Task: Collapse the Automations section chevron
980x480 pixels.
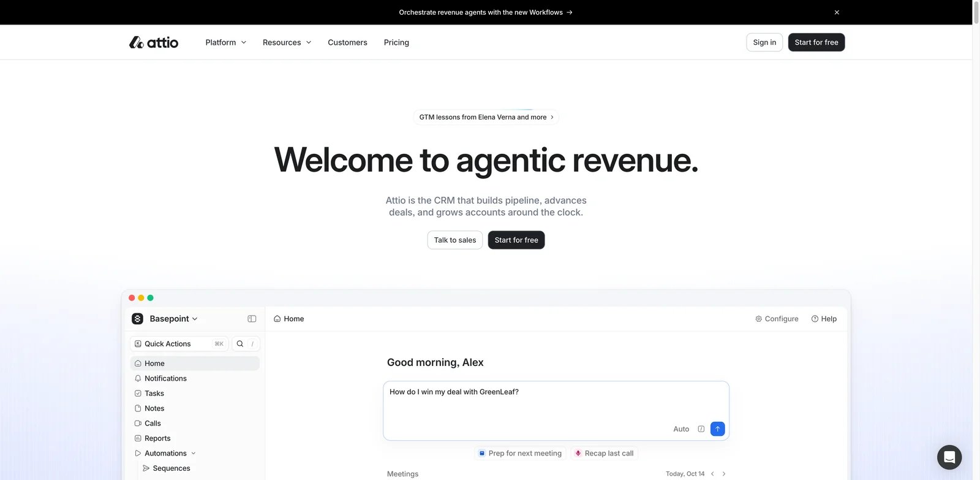Action: (194, 454)
